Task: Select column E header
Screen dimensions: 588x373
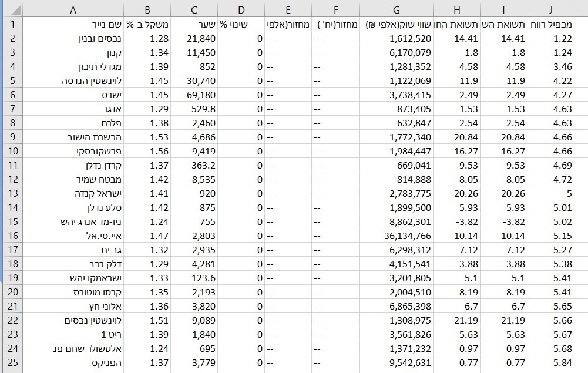Action: tap(288, 10)
